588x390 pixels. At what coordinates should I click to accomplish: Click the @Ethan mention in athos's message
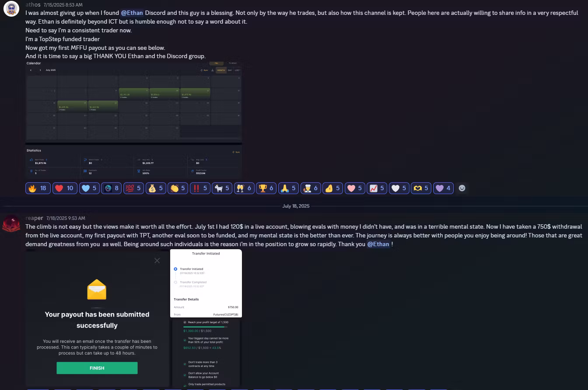pos(132,13)
